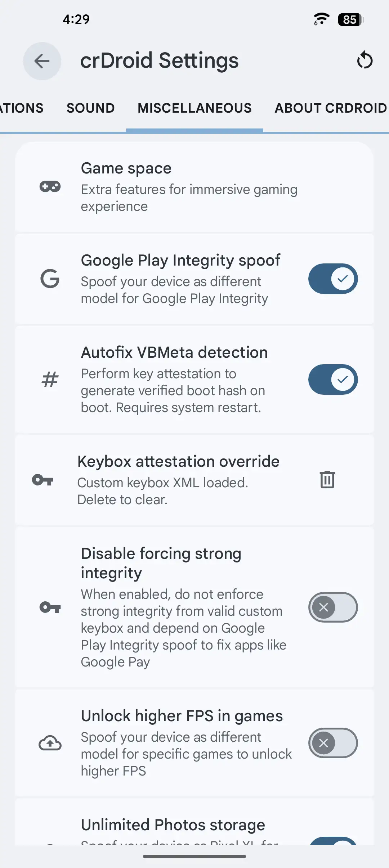Open Keybox attestation override entry
This screenshot has height=868, width=389.
point(178,480)
